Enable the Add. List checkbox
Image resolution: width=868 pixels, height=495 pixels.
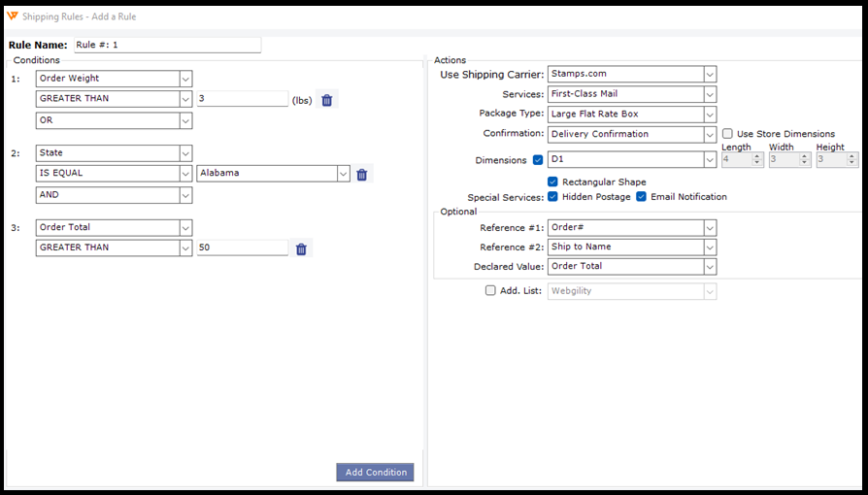(x=490, y=290)
